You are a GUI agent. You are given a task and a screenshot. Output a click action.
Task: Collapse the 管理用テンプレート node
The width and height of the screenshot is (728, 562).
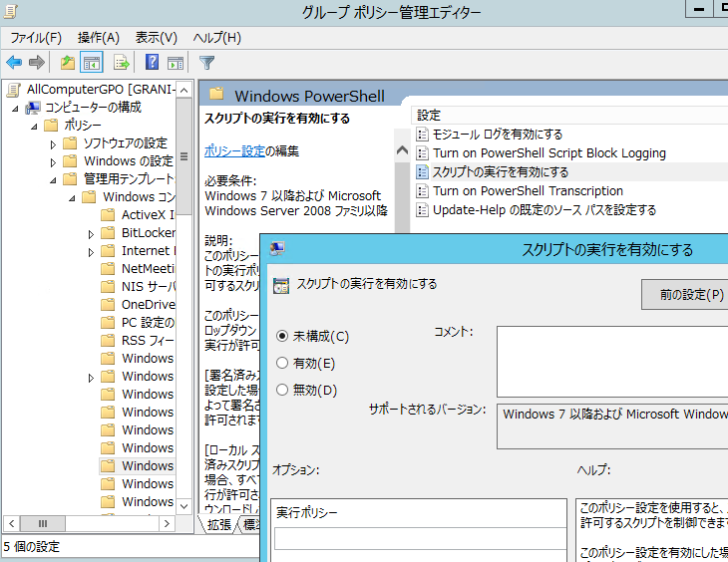tap(53, 180)
